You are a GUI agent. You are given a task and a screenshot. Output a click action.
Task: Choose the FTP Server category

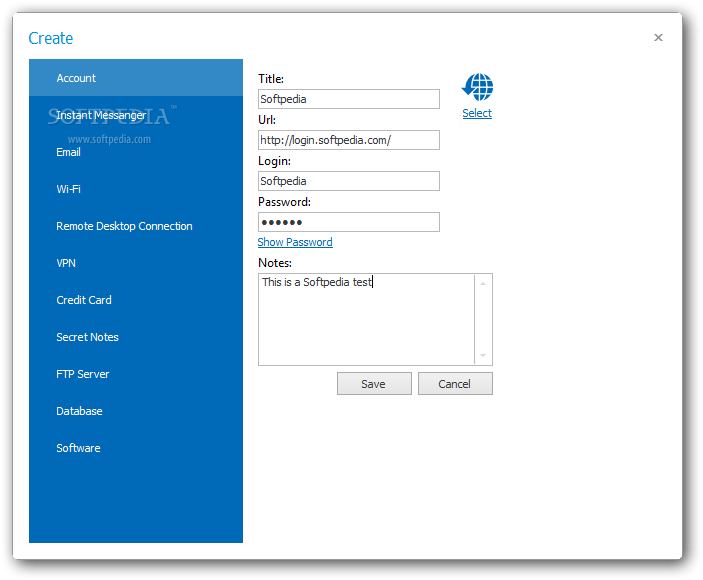point(136,374)
